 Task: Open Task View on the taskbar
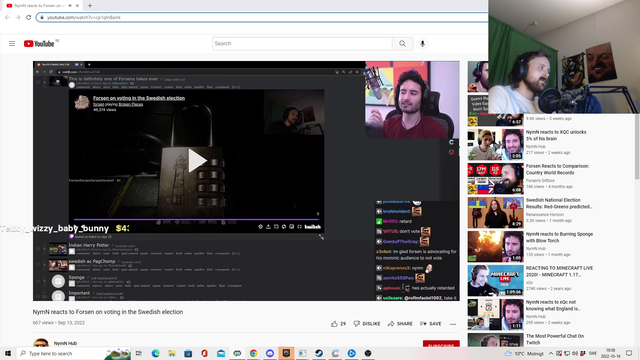pyautogui.click(x=139, y=353)
